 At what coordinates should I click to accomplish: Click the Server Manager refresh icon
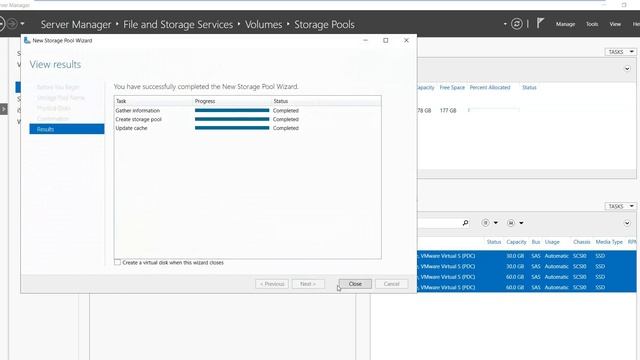[x=516, y=24]
